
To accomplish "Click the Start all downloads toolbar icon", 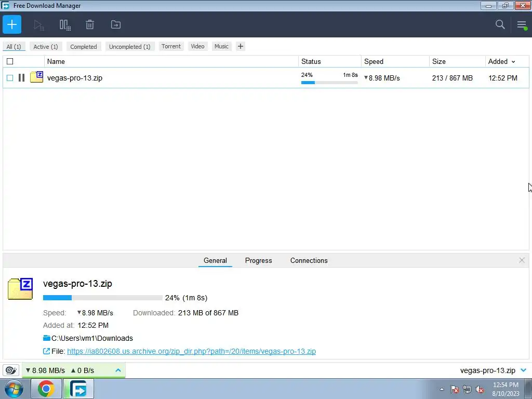I will (38, 25).
